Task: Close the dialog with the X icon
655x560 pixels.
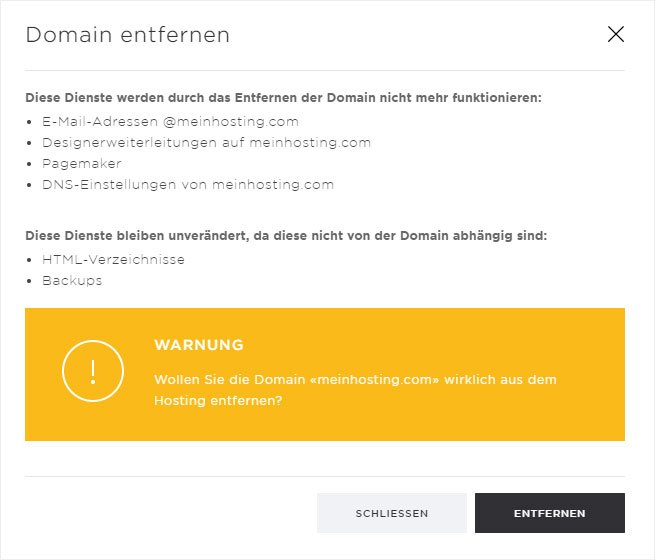Action: [616, 34]
